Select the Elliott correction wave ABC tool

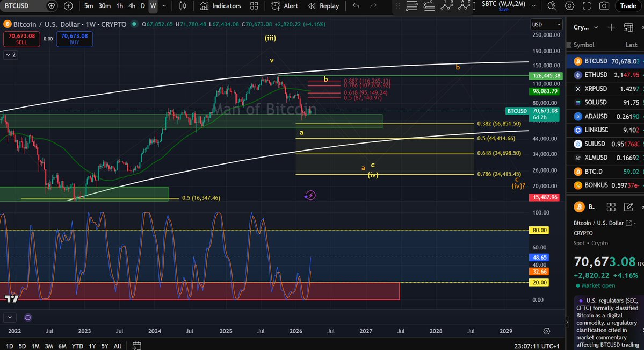[464, 6]
